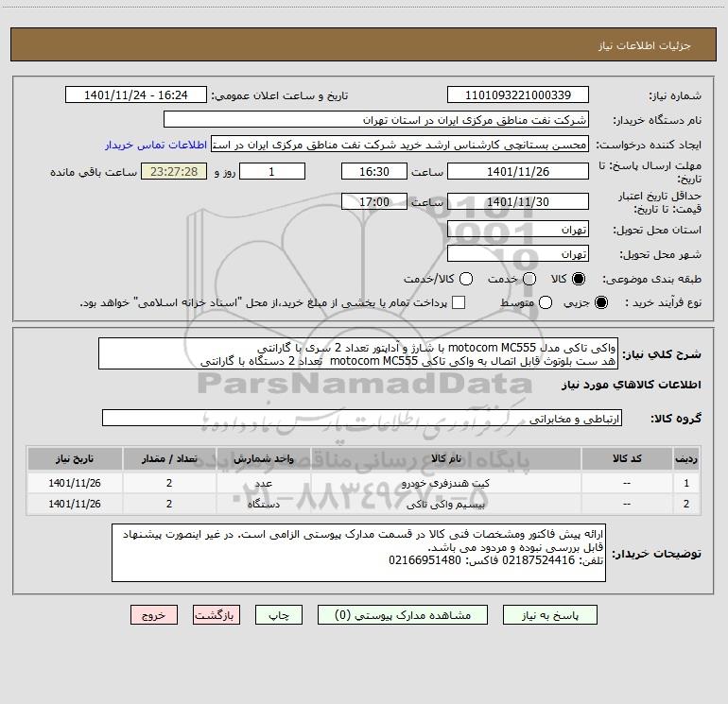Screen dimensions: 728x704
Task: Click the response deadline date 1401/11/26 field
Action: pyautogui.click(x=518, y=171)
